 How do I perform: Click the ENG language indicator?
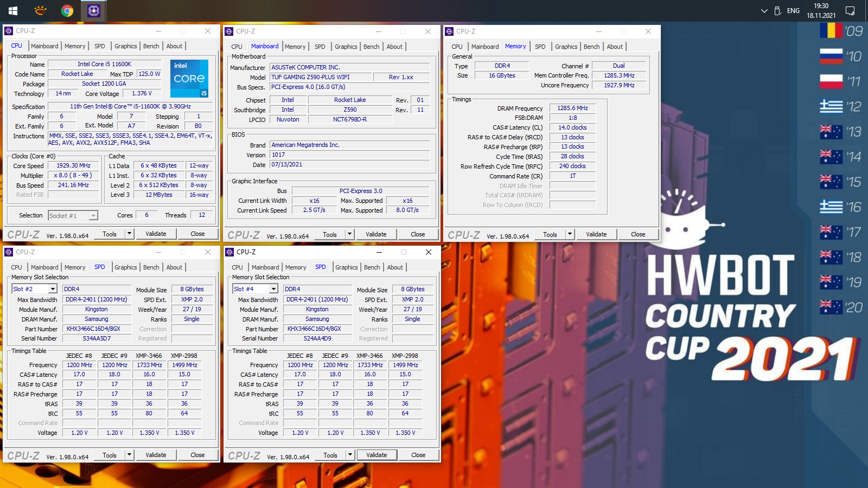tap(793, 11)
